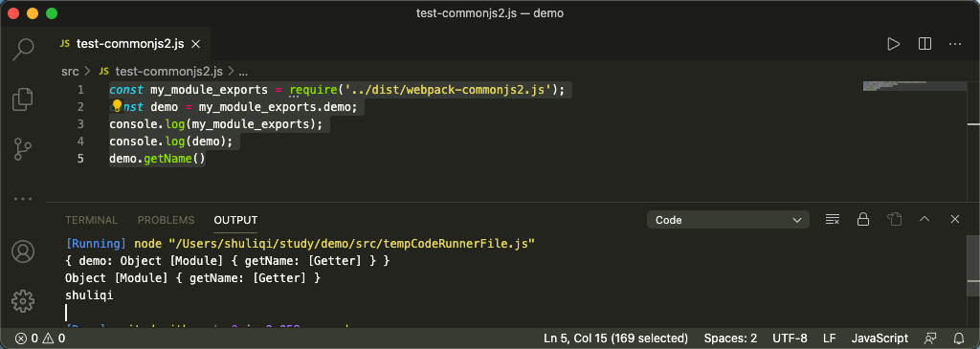Open errors and warnings status item

[40, 338]
